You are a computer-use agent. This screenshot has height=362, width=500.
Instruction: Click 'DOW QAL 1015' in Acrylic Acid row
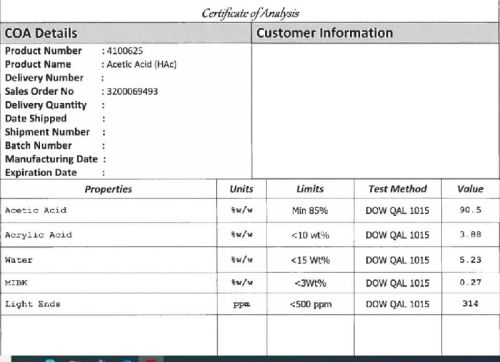pos(397,235)
